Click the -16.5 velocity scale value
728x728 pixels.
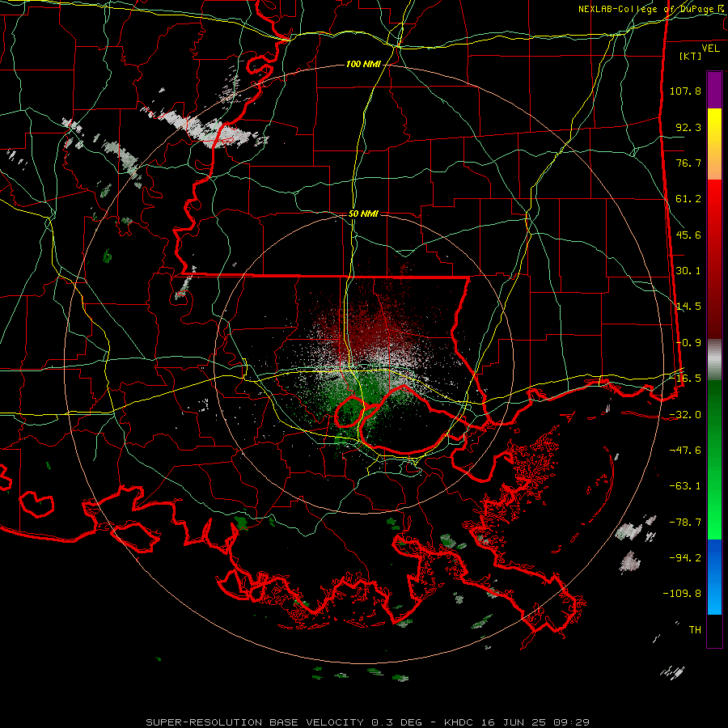(685, 379)
